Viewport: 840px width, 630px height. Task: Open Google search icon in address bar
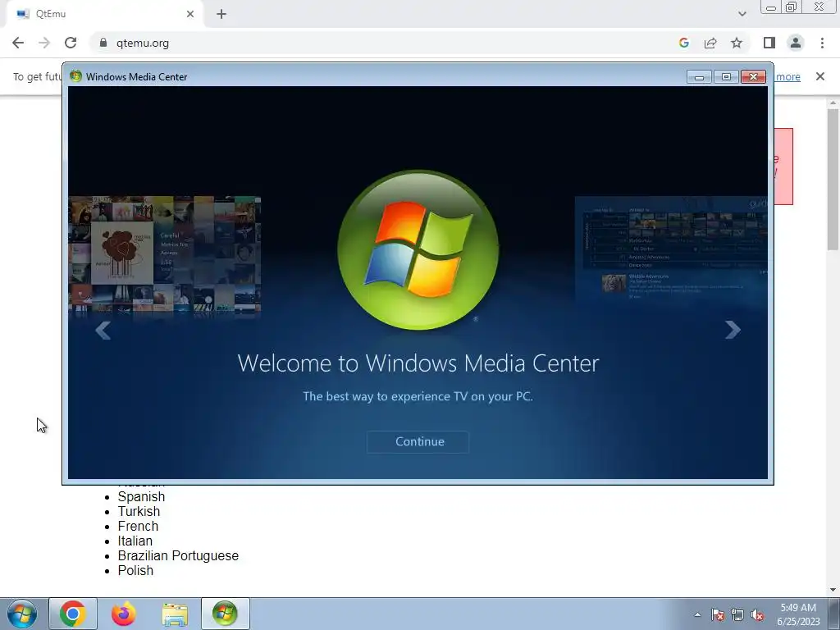point(683,43)
